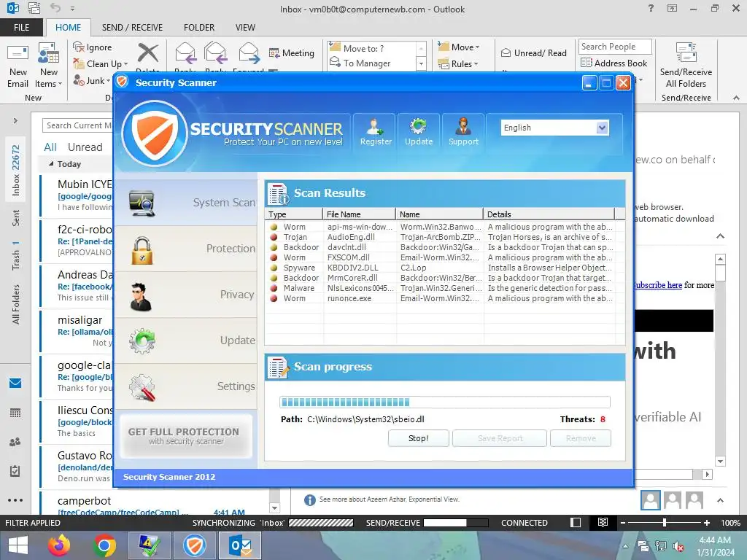Click the Ignore button in Outlook ribbon
Screen dimensions: 747x560
point(93,47)
